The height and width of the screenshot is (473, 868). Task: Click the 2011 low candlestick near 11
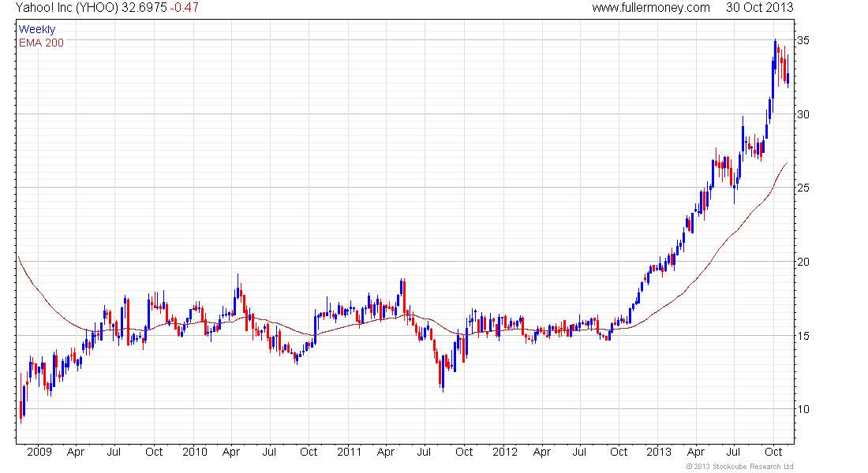coord(443,375)
